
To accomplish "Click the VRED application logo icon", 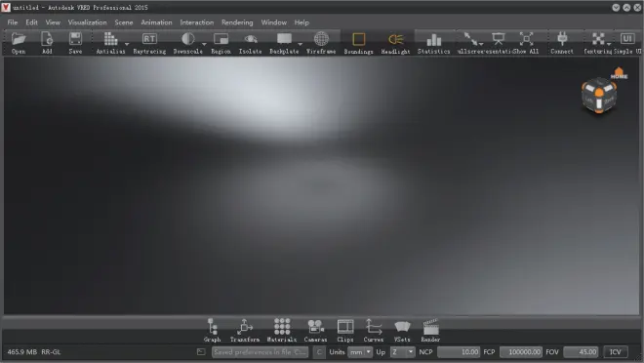I will [x=6, y=7].
